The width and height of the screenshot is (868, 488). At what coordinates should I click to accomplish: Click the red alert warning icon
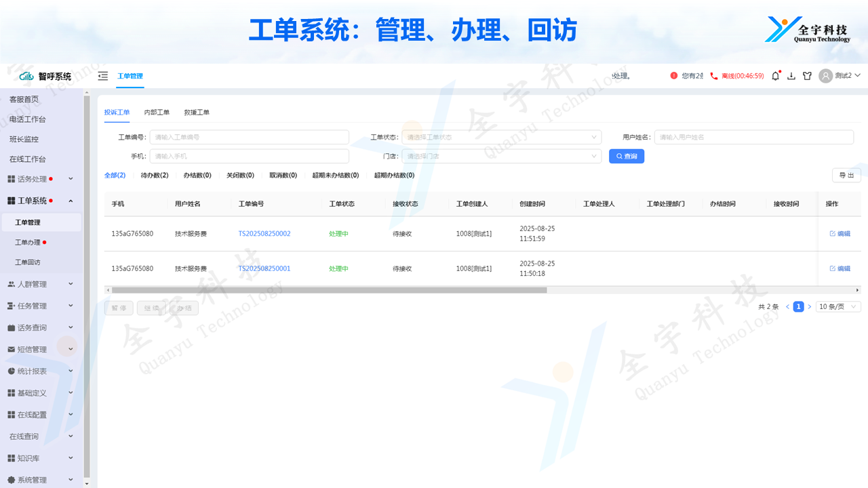pos(673,76)
